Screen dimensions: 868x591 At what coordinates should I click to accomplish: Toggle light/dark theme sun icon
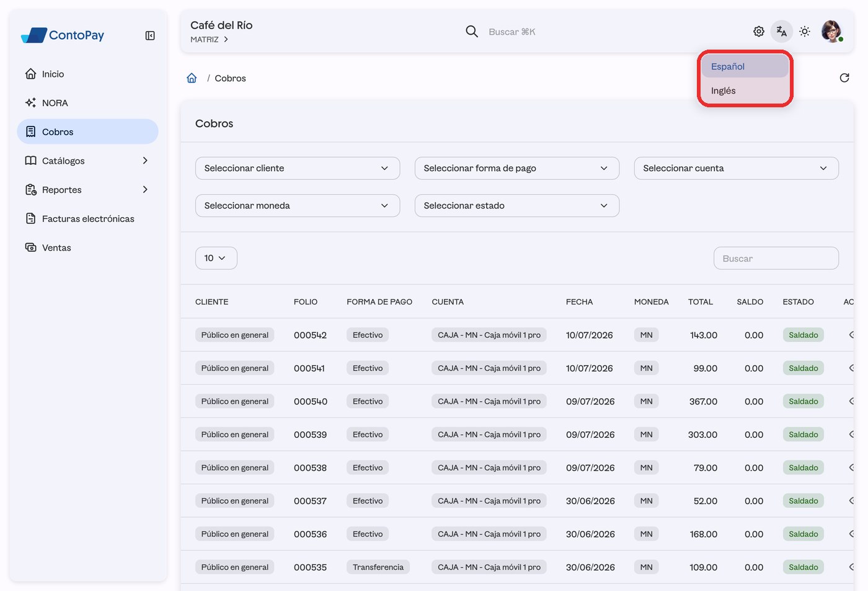click(x=805, y=32)
